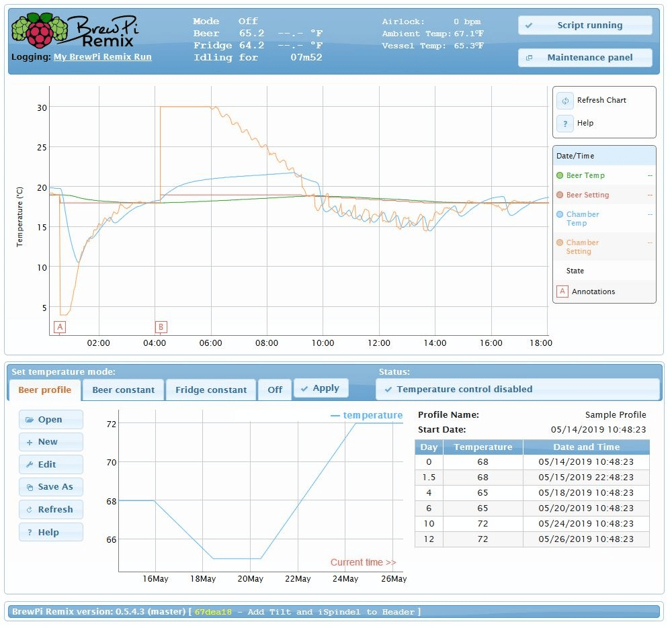Toggle Beer Temp line visibility in legend

click(x=585, y=175)
